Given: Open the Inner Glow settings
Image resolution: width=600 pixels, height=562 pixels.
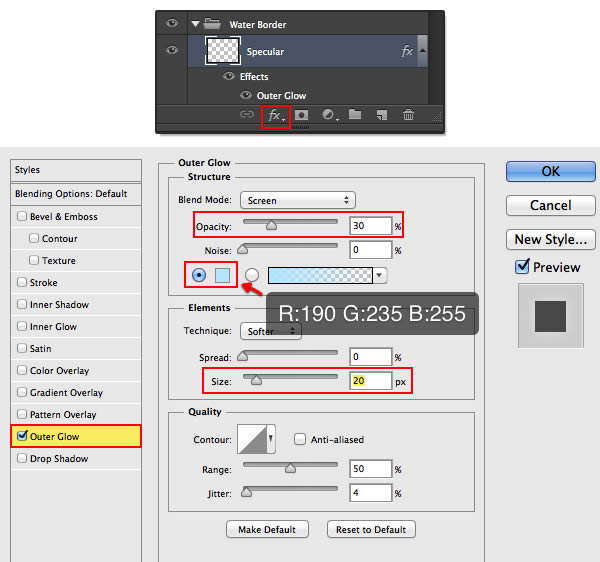Looking at the screenshot, I should pyautogui.click(x=54, y=326).
